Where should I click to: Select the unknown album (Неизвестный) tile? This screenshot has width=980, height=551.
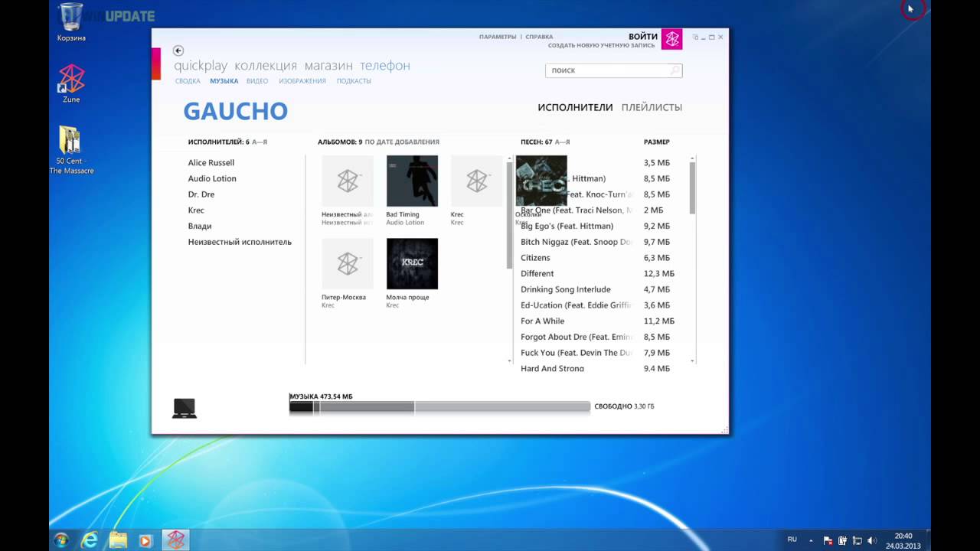coord(348,181)
